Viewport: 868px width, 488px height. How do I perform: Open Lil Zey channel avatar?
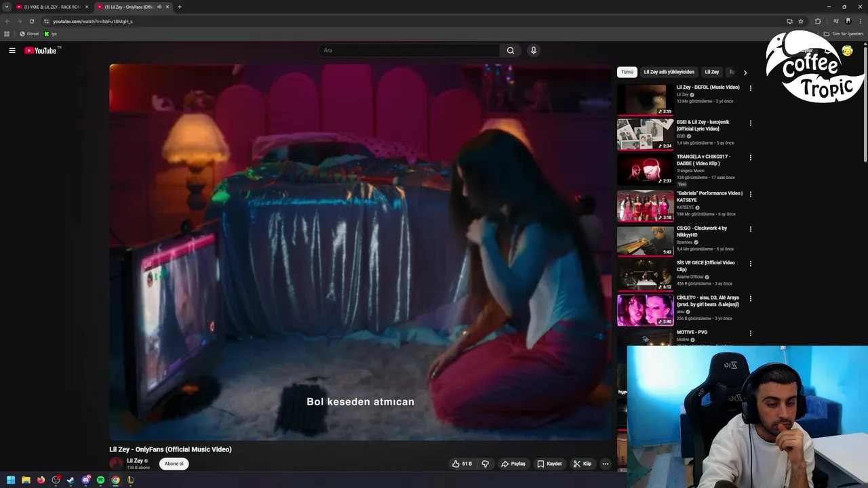click(116, 464)
